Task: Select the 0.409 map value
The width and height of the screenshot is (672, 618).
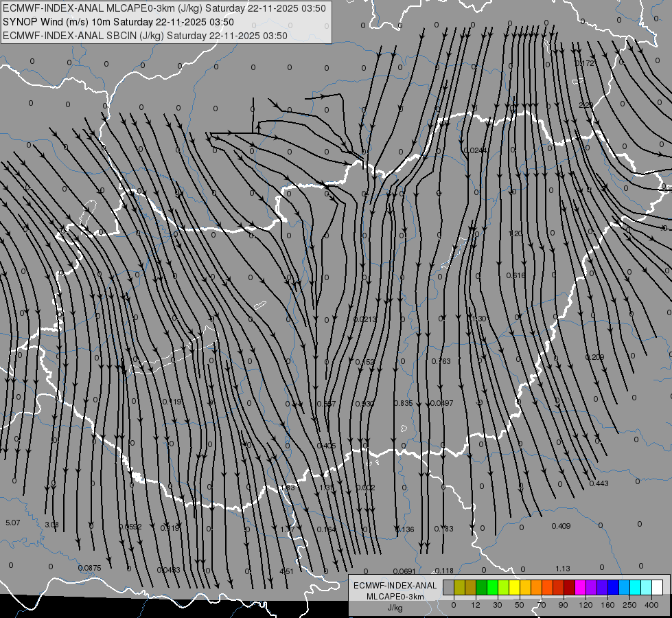Action: pos(561,526)
